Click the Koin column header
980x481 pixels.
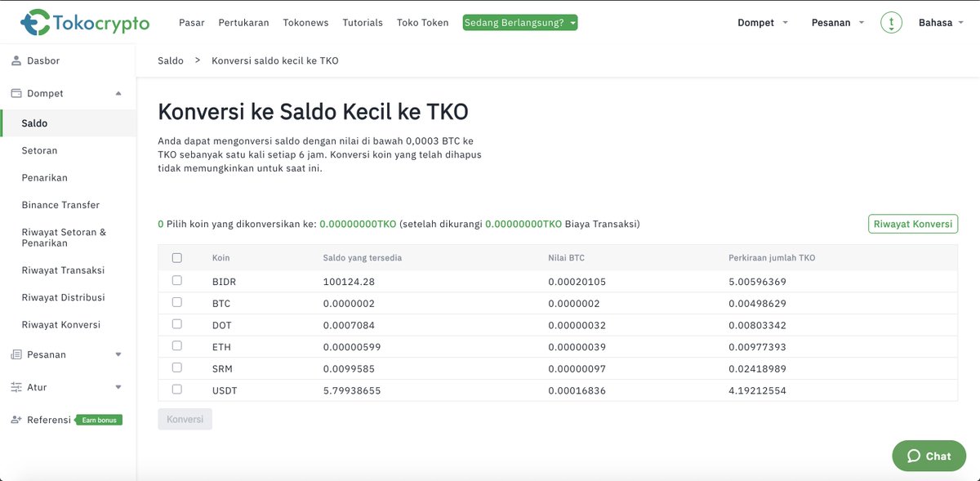point(220,258)
